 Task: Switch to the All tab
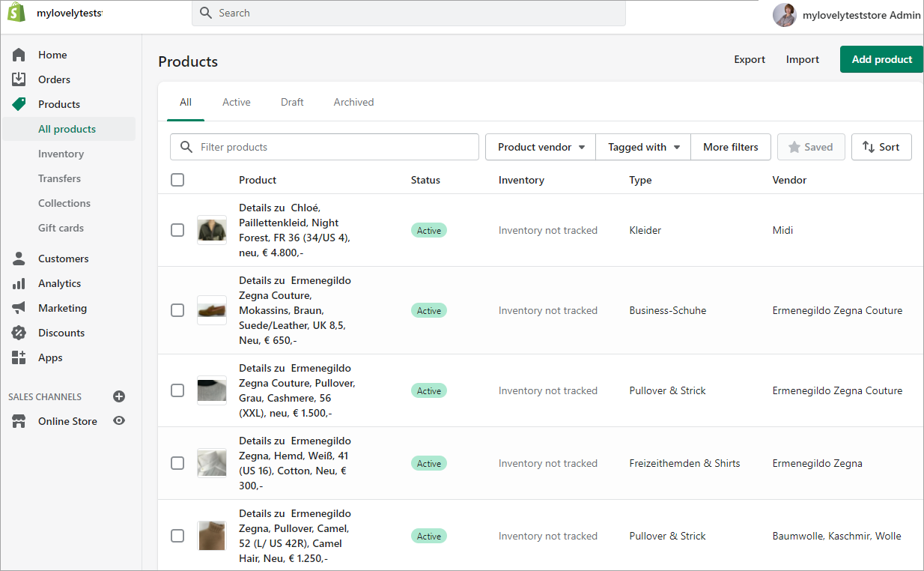[186, 102]
